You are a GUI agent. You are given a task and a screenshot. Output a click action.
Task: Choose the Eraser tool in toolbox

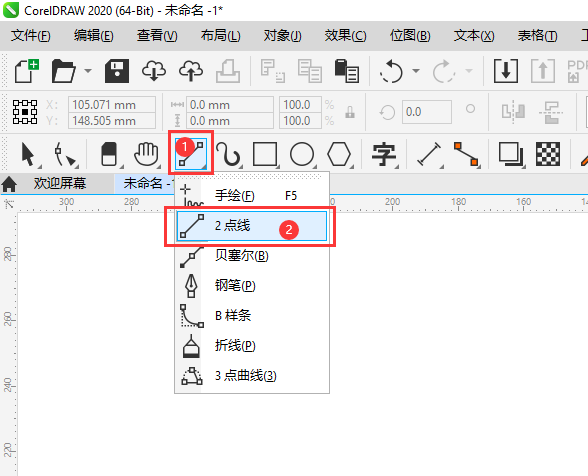pyautogui.click(x=109, y=154)
